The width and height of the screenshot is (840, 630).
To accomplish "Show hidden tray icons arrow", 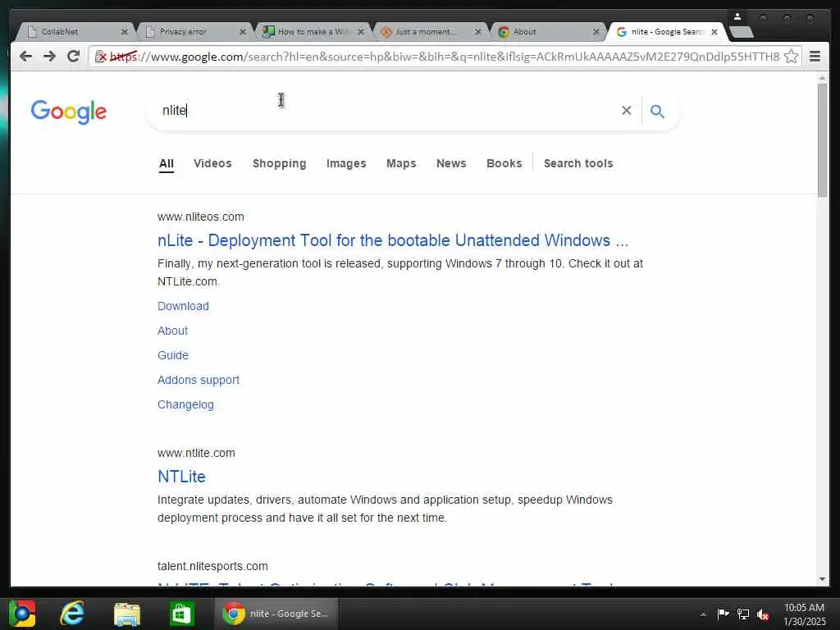I will [703, 614].
